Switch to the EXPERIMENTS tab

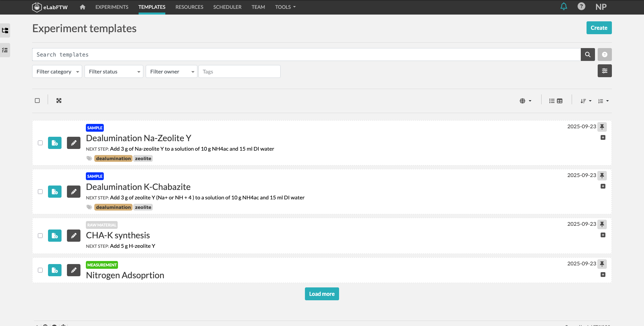[x=112, y=7]
